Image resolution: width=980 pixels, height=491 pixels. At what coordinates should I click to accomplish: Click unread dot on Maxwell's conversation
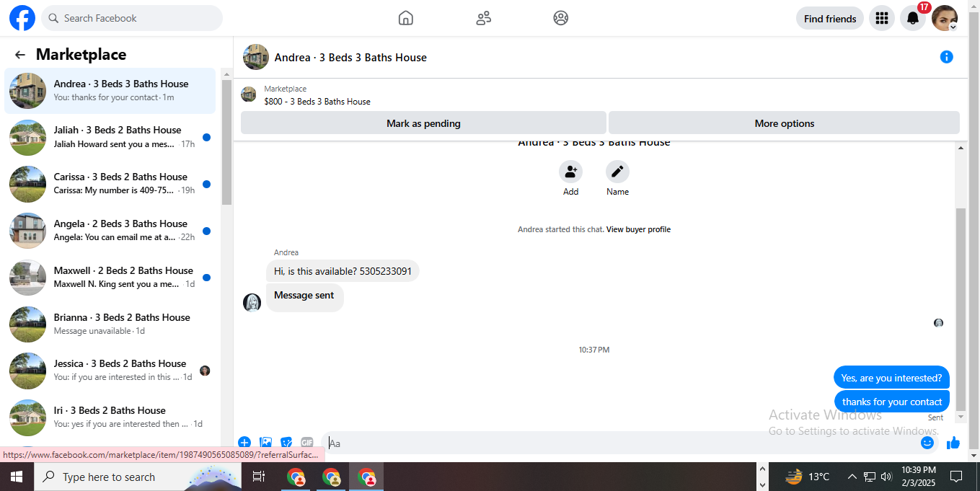[206, 278]
